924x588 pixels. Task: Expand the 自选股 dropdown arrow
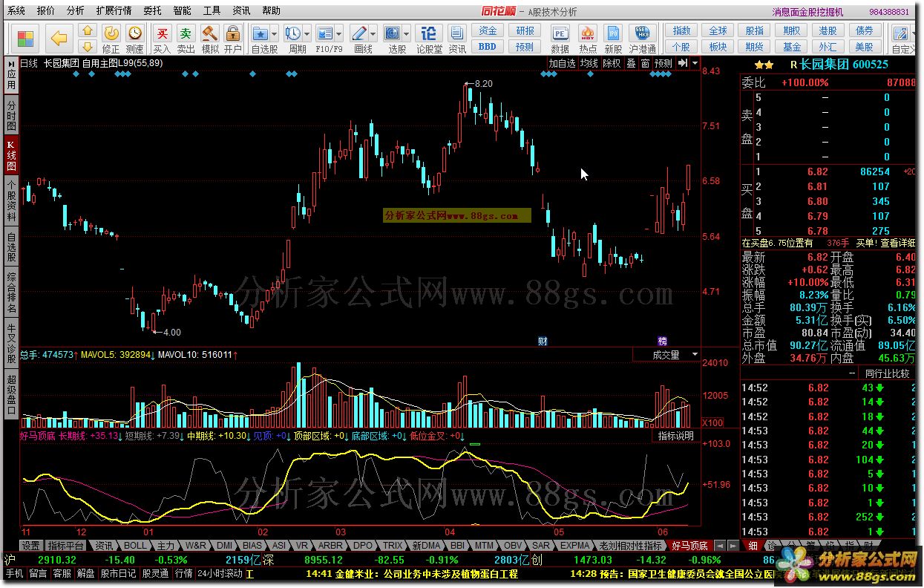[x=275, y=34]
